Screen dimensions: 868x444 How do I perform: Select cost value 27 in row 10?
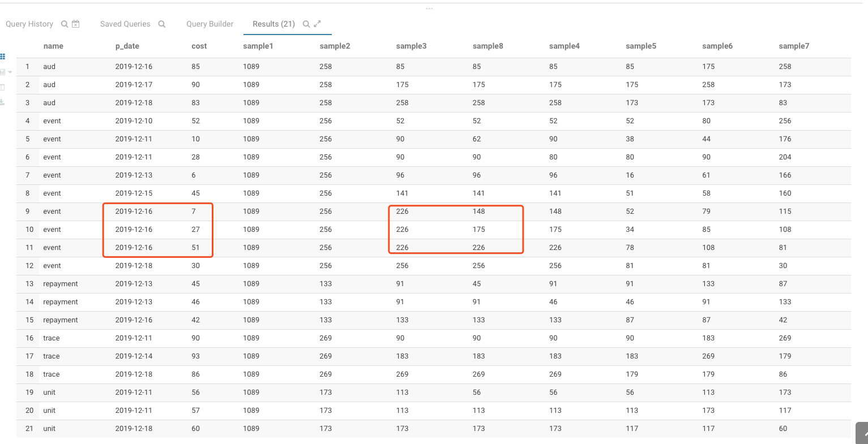(x=195, y=229)
